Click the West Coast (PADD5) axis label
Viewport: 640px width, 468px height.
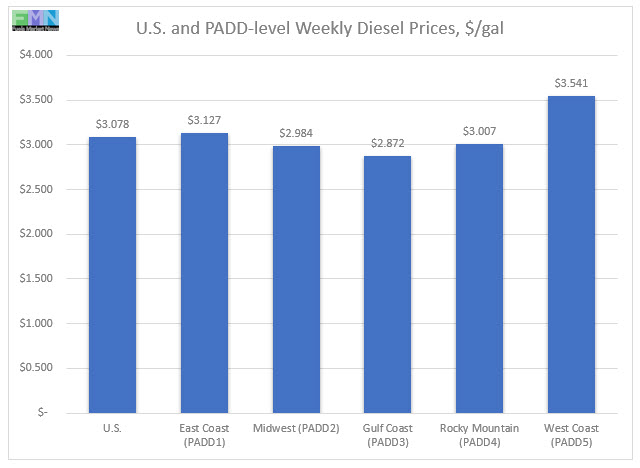tap(570, 435)
